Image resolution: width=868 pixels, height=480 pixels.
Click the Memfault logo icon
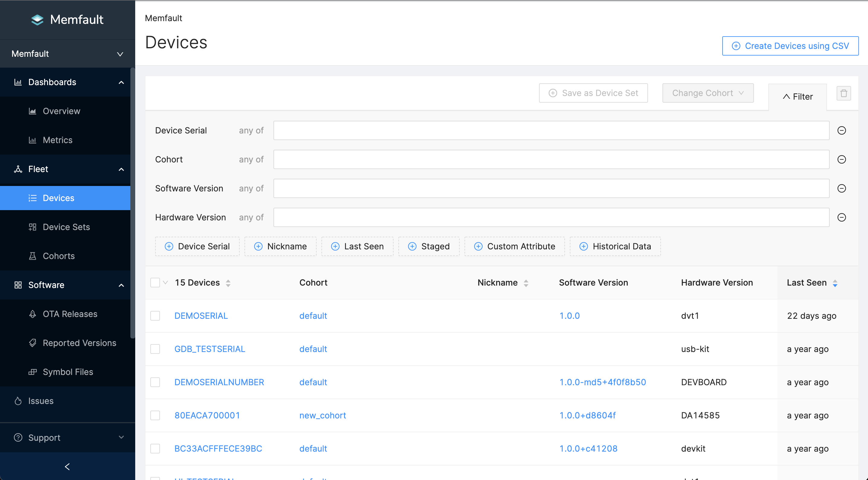pyautogui.click(x=37, y=20)
